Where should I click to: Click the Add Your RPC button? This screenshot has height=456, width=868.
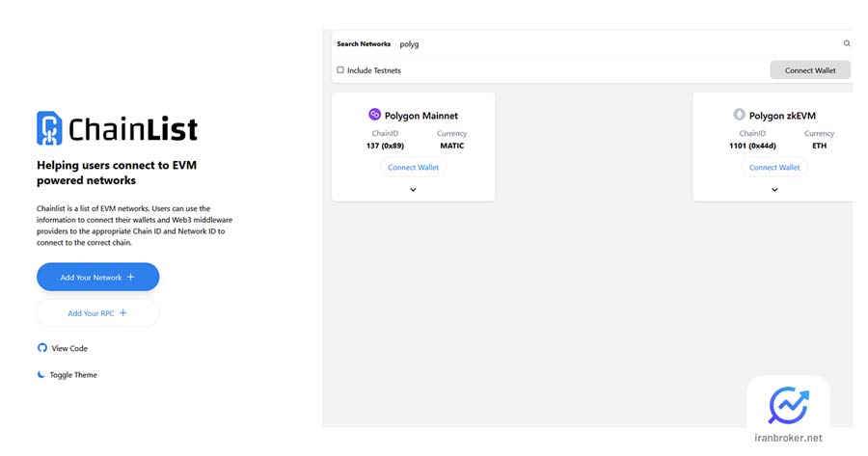[98, 312]
